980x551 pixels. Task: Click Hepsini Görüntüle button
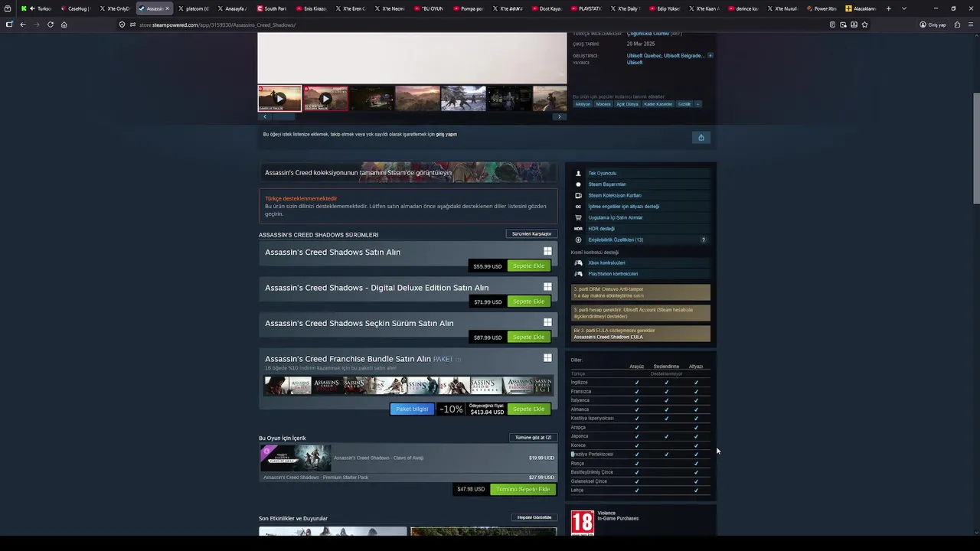pyautogui.click(x=534, y=517)
